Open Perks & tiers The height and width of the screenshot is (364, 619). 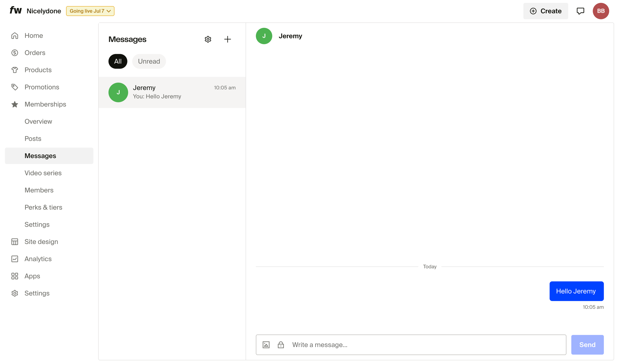click(43, 208)
